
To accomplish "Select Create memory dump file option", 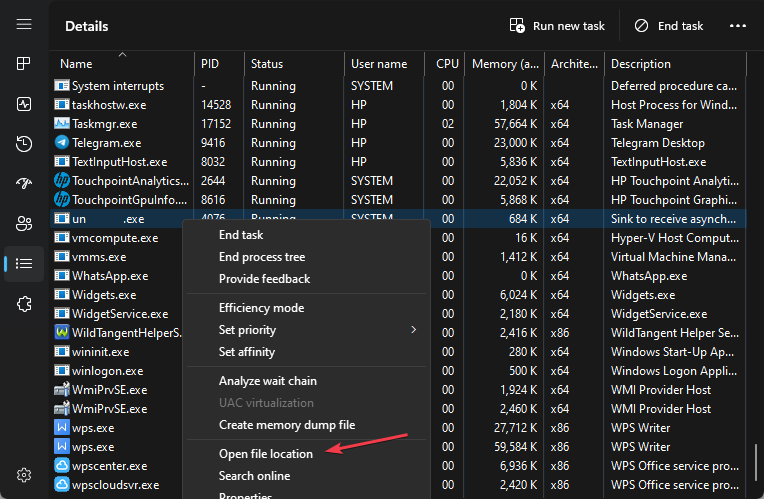I will coord(286,425).
